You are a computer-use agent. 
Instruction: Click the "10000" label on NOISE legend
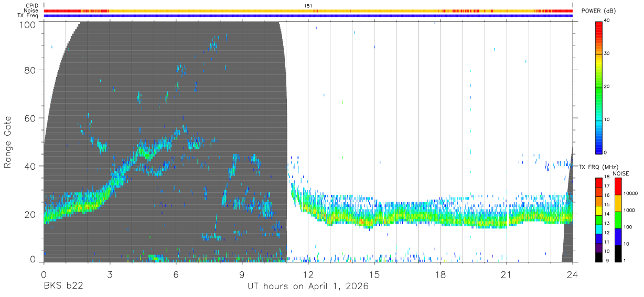click(630, 193)
